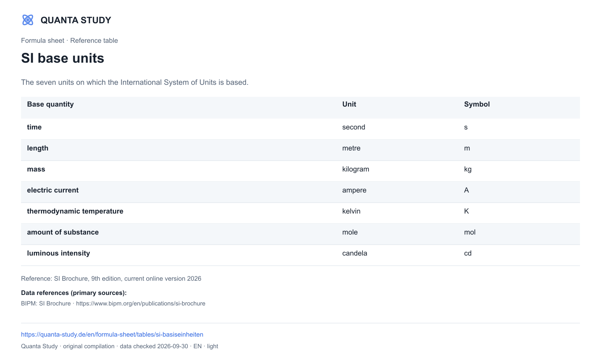The width and height of the screenshot is (601, 364).
Task: Click the BIPM SI Brochure URL text
Action: (140, 304)
